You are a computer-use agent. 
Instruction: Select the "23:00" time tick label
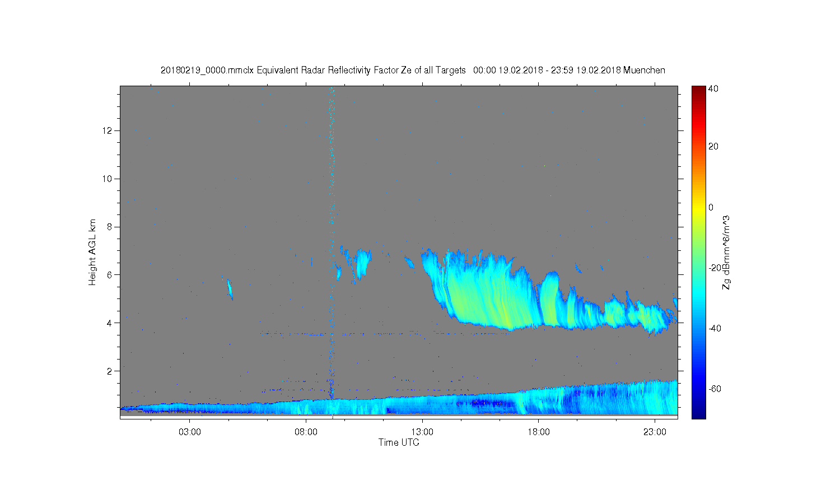click(x=655, y=432)
